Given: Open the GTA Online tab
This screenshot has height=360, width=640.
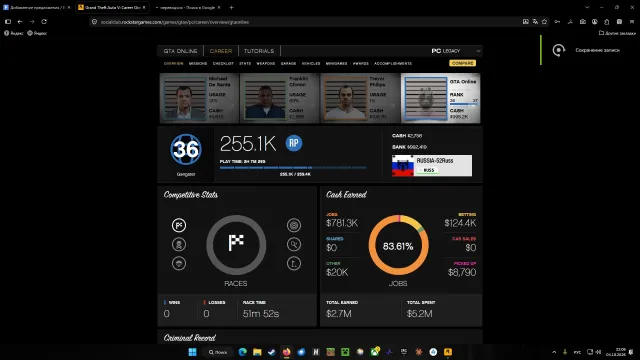Looking at the screenshot, I should [x=180, y=51].
